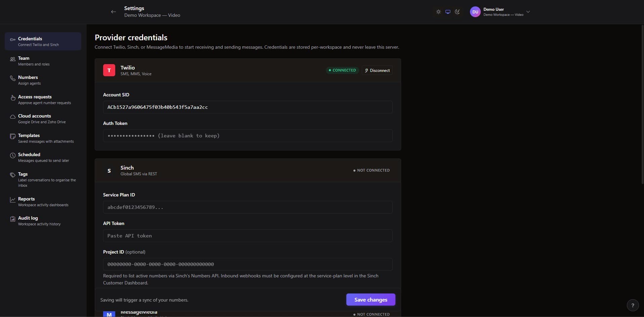Click the Save changes button
The height and width of the screenshot is (317, 644).
tap(371, 300)
